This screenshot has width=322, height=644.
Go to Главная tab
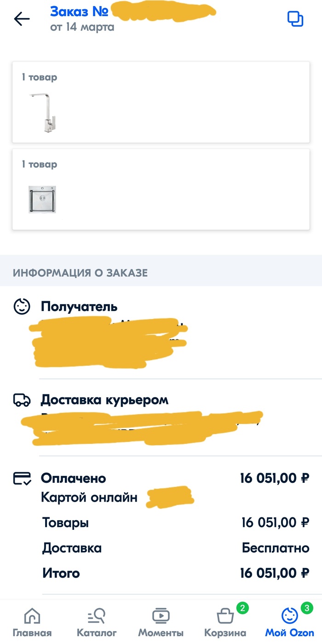[32, 622]
